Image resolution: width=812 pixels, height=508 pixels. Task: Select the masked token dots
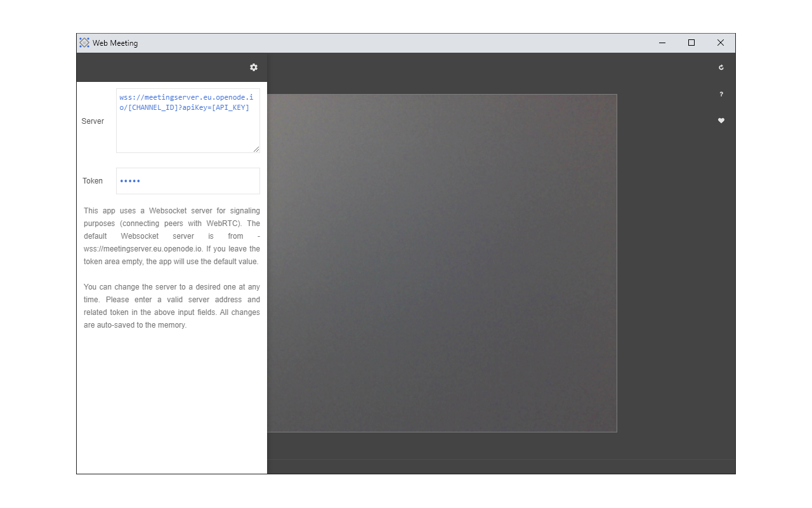pyautogui.click(x=130, y=181)
